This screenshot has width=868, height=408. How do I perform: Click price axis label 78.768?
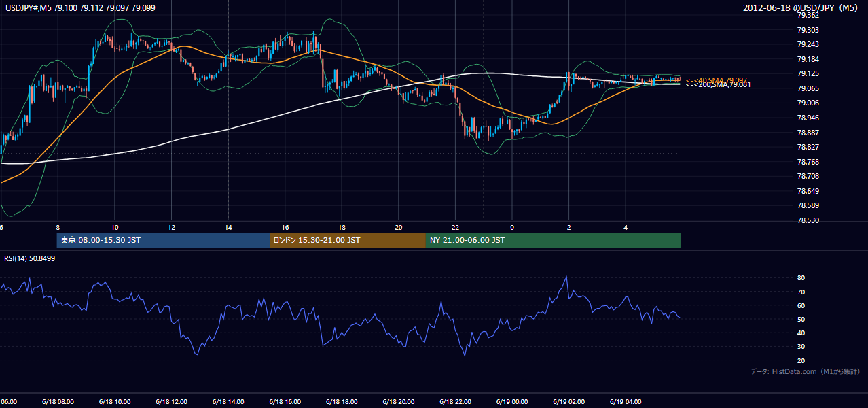point(808,162)
